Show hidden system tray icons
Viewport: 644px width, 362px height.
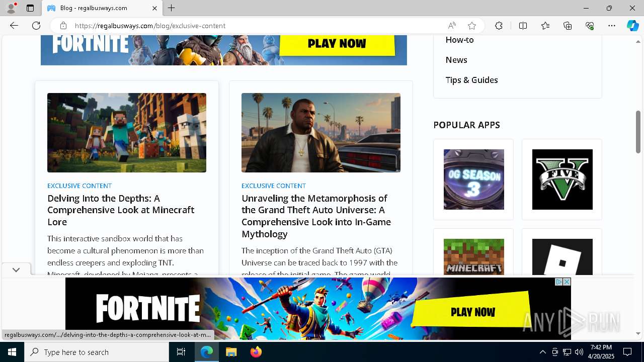click(542, 352)
